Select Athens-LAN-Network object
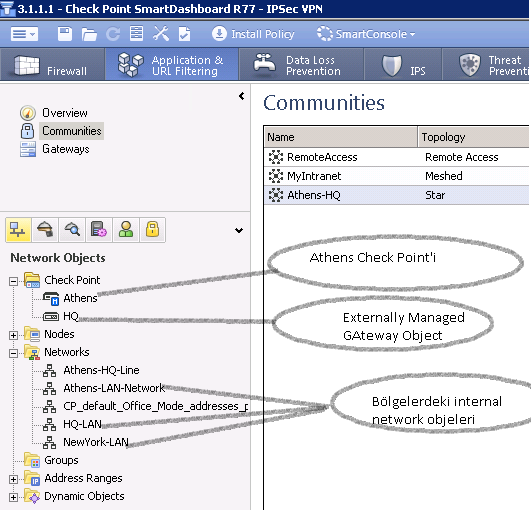 (x=114, y=388)
